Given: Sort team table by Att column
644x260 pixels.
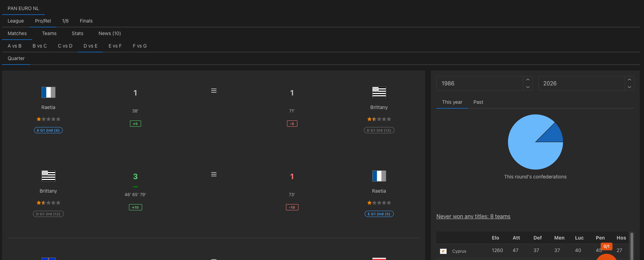Looking at the screenshot, I should (x=516, y=238).
